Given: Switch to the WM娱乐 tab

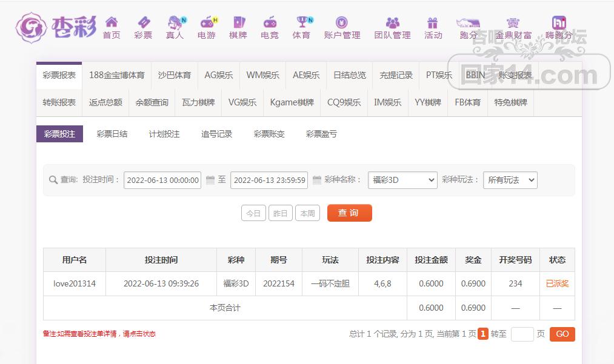Looking at the screenshot, I should point(262,75).
